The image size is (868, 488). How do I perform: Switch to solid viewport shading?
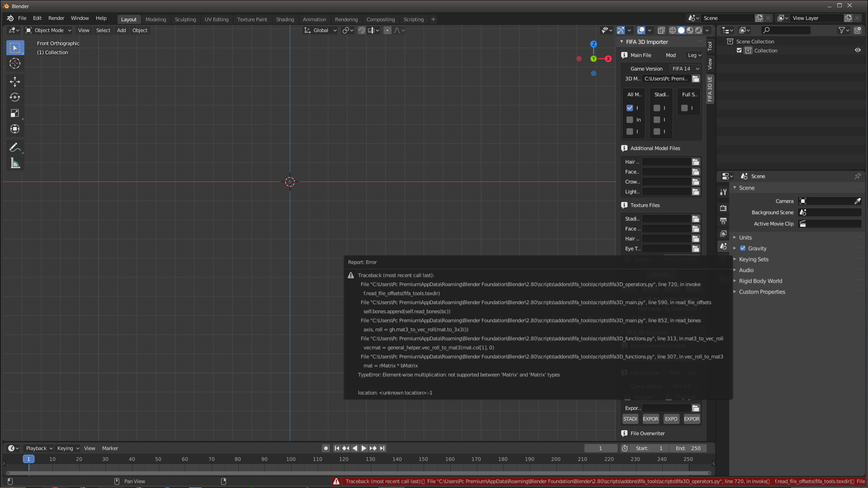(x=681, y=30)
